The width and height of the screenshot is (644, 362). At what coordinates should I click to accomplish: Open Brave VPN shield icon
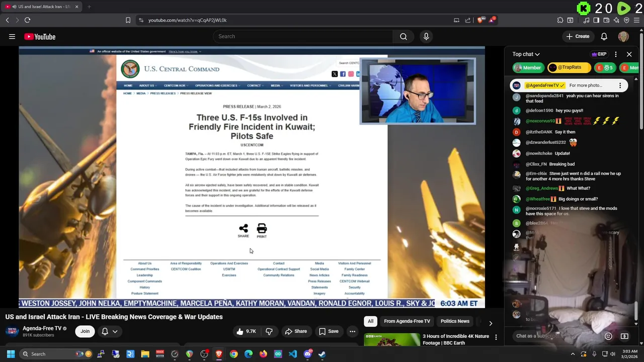626,20
